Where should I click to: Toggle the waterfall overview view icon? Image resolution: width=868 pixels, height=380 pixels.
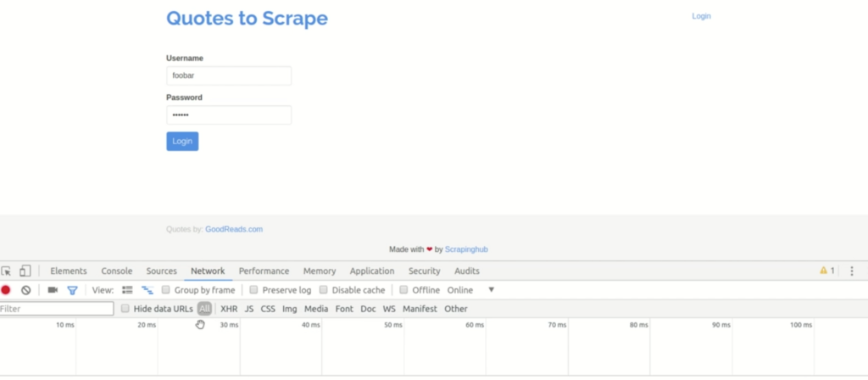(x=147, y=290)
